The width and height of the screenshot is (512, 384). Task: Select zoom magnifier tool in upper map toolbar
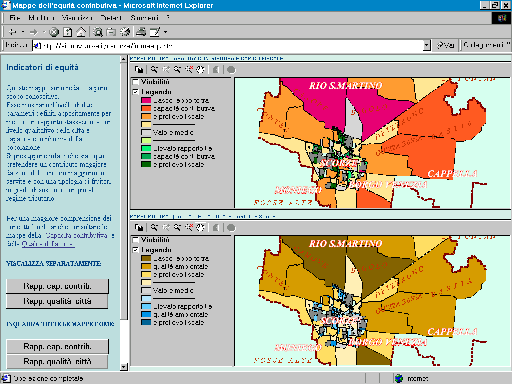tap(154, 69)
